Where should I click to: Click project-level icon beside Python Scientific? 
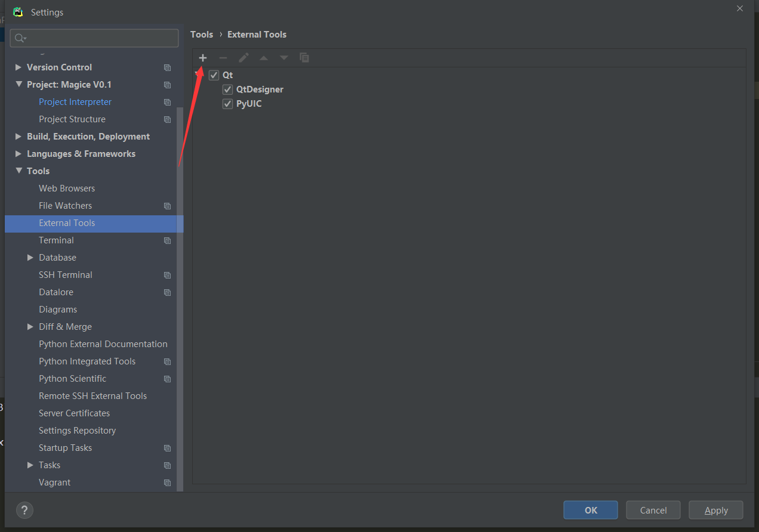point(167,379)
